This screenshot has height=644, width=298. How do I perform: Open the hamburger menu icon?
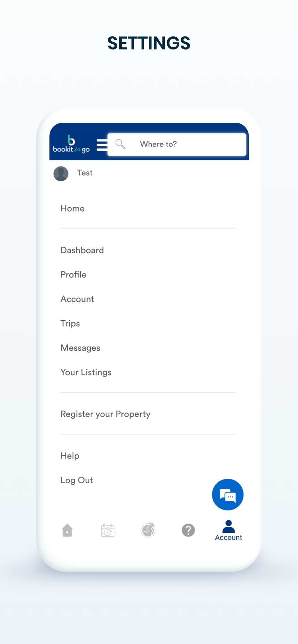[x=102, y=145]
